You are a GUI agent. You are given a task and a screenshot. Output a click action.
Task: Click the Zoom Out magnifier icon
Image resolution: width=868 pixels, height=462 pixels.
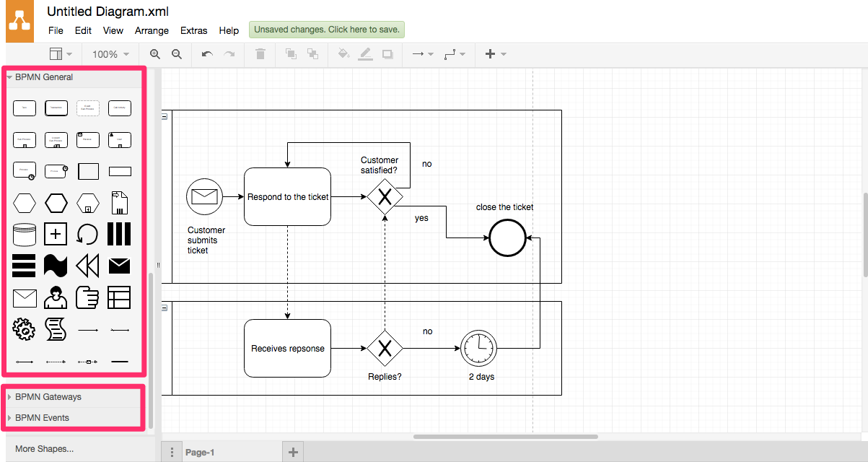176,54
